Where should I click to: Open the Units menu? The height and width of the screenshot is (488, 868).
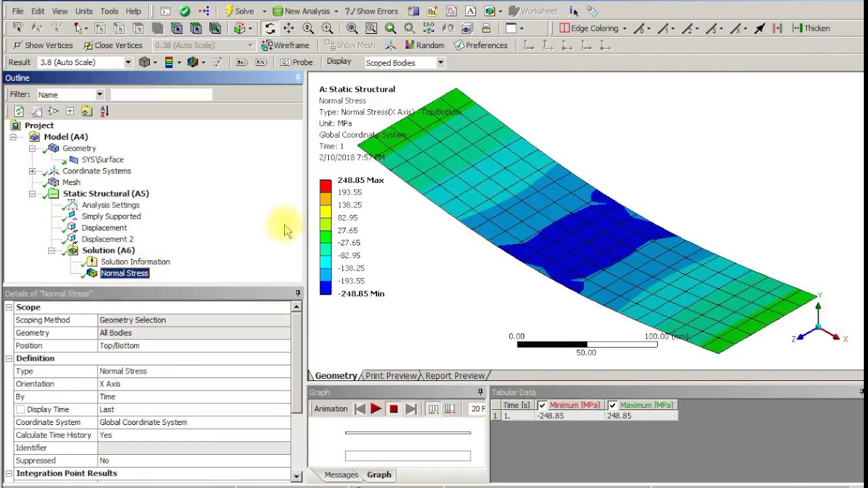click(84, 12)
